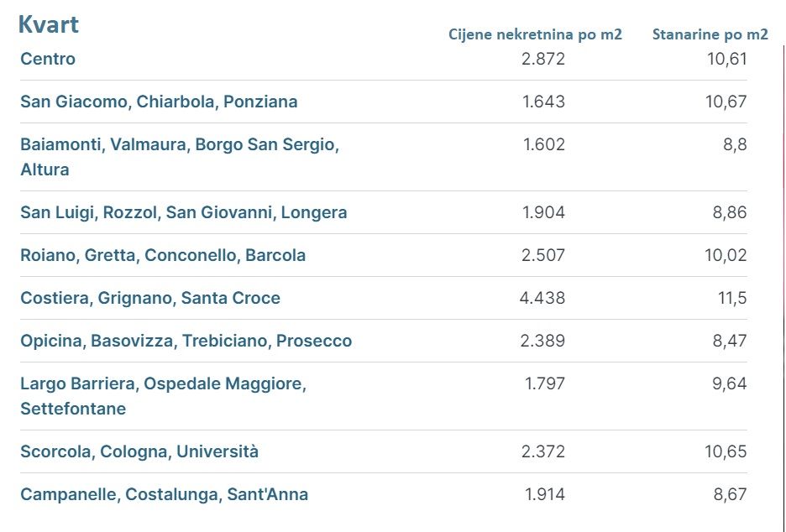Click Centro rent value 10,61

point(726,59)
